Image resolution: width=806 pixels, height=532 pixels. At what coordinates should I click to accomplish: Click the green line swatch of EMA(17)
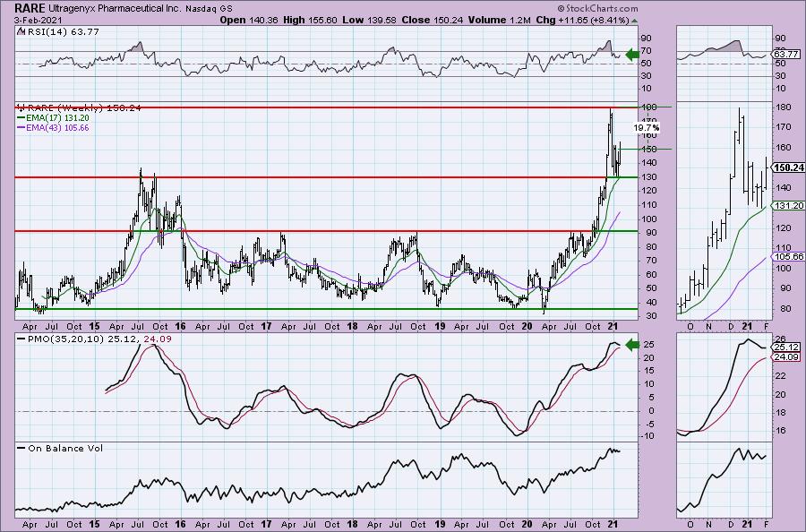point(21,117)
